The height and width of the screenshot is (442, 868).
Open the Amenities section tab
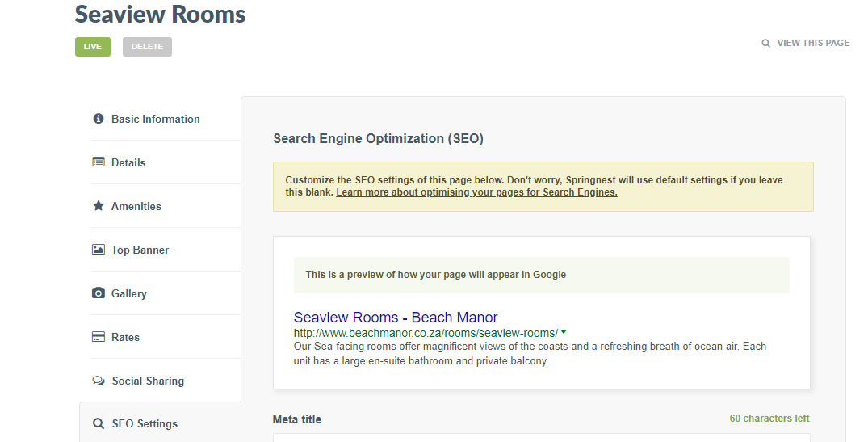tap(136, 206)
